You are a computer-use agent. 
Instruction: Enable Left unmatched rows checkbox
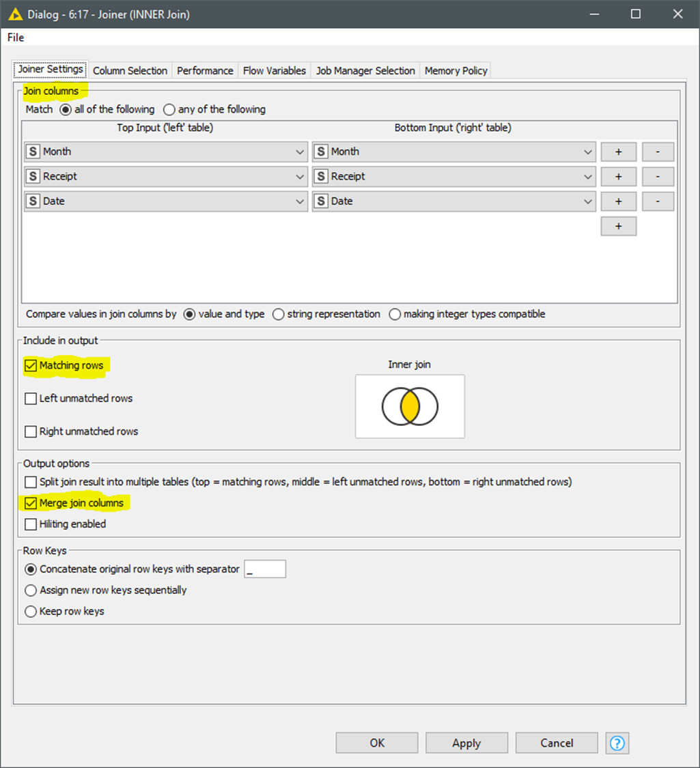coord(31,399)
